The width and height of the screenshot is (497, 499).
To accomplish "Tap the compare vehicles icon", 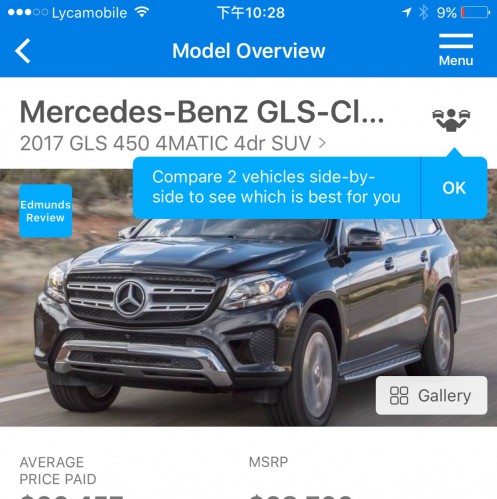I will (x=451, y=120).
